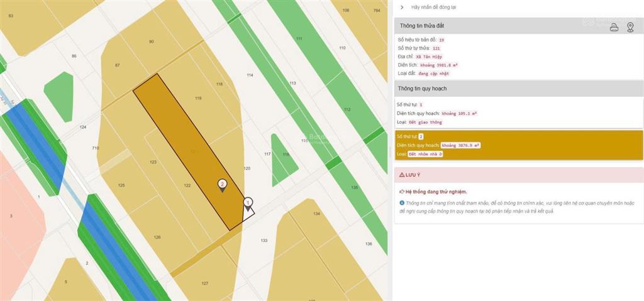644x301 pixels.
Task: Click parcel 122 on the map
Action: (x=187, y=185)
